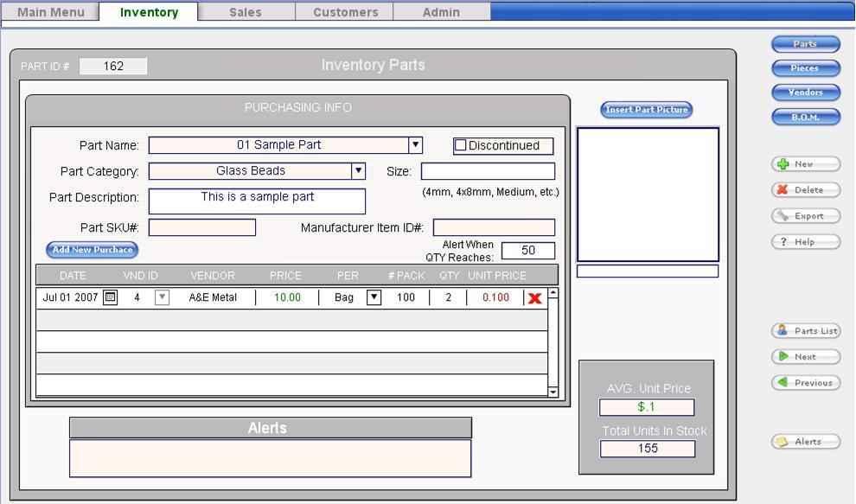Click the Part SKU# input field
Image resolution: width=856 pixels, height=504 pixels.
click(202, 227)
